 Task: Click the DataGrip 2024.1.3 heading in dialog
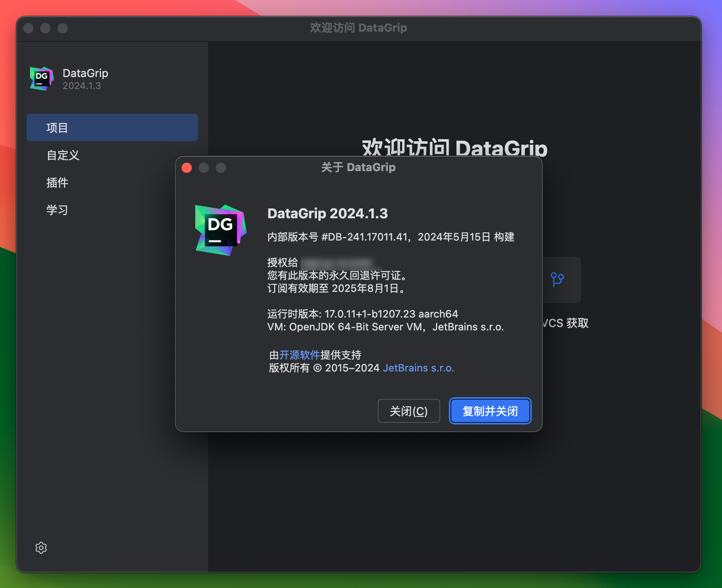pyautogui.click(x=327, y=213)
